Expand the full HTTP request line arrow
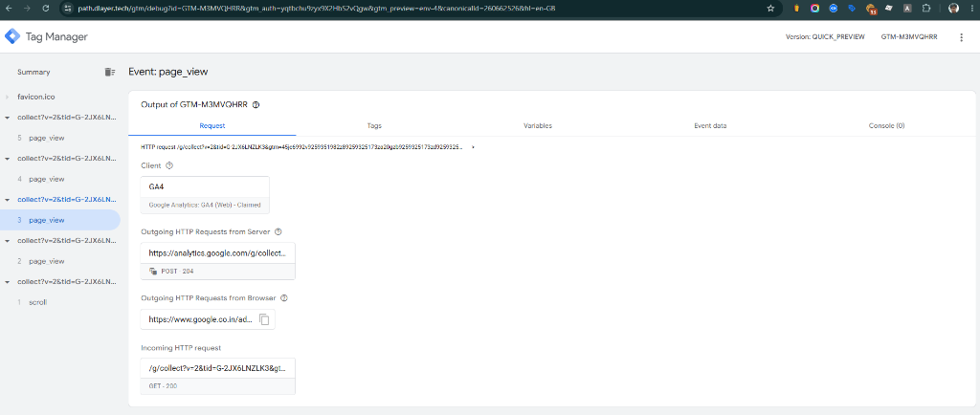This screenshot has height=415, width=980. (473, 146)
